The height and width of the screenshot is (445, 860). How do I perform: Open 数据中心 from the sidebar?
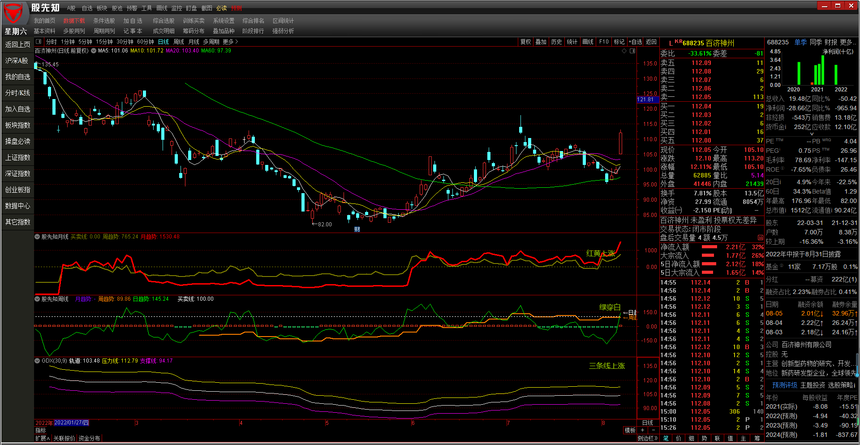[18, 206]
